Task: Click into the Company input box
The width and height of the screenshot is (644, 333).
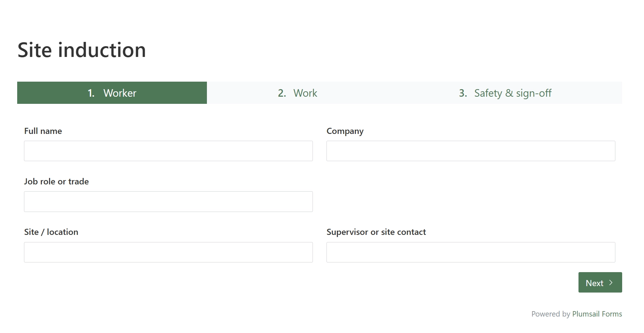Action: point(471,151)
